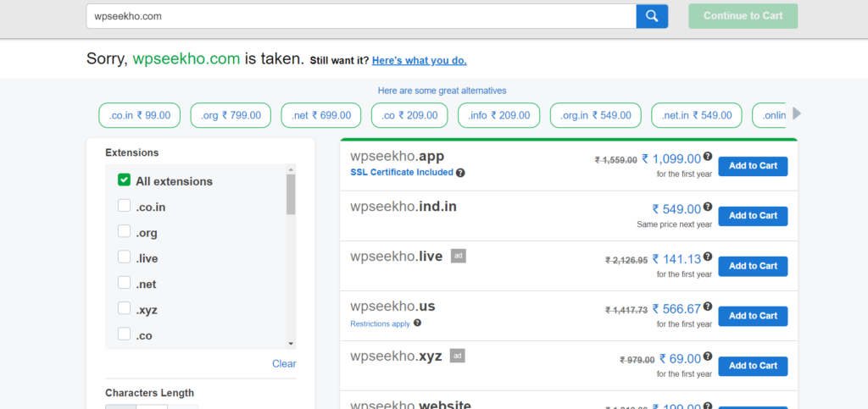Click the ad badge beside wpseekho.live
The height and width of the screenshot is (409, 868).
[459, 256]
